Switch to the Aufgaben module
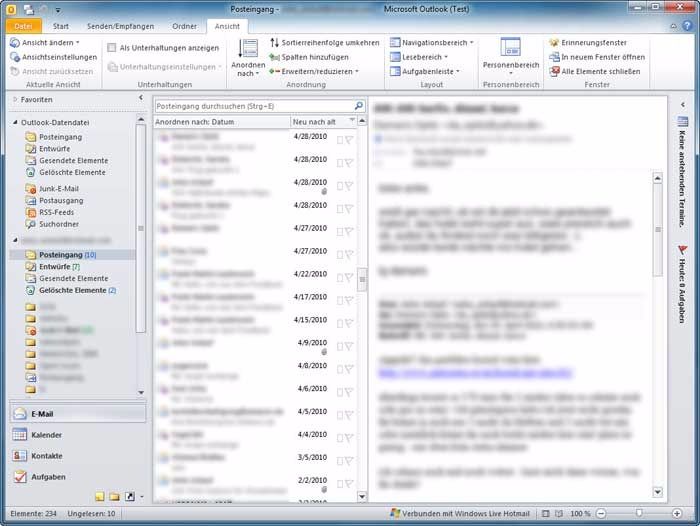This screenshot has width=700, height=526. (x=78, y=476)
